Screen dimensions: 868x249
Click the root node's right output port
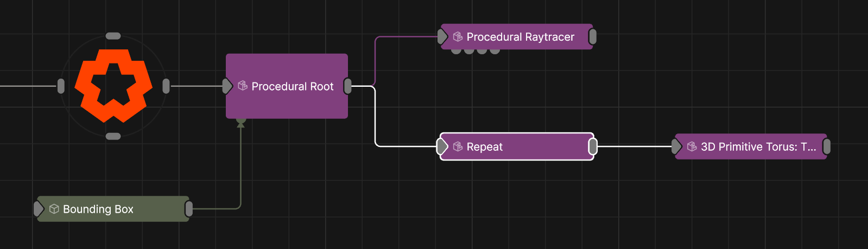click(x=166, y=86)
